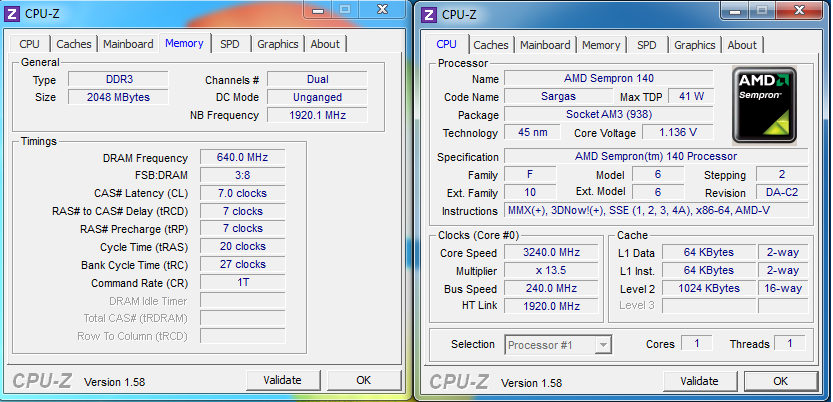Viewport: 833px width, 402px height.
Task: Click Validate in the left window
Action: (283, 380)
